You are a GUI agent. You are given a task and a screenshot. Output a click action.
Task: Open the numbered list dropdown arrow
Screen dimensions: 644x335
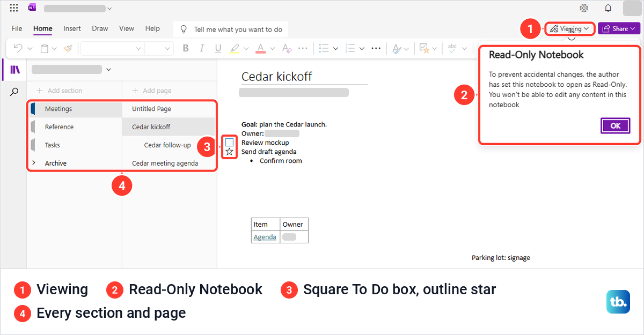click(x=362, y=49)
